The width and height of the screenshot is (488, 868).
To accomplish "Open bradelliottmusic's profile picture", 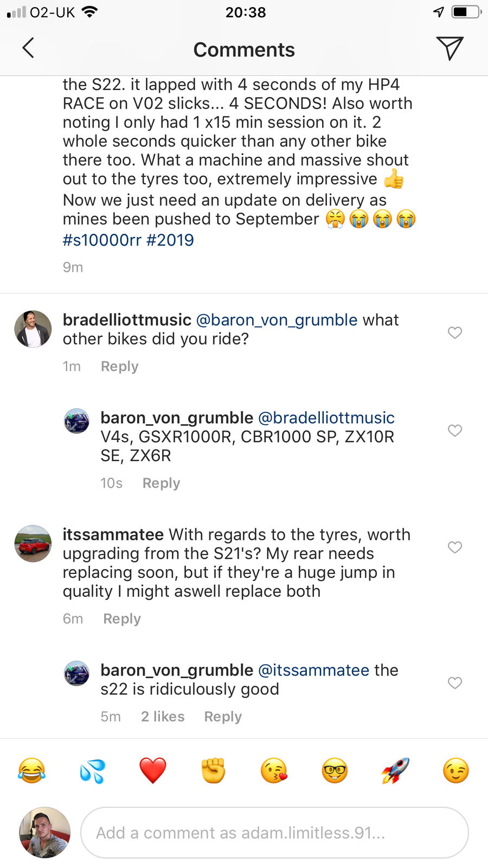I will [33, 329].
